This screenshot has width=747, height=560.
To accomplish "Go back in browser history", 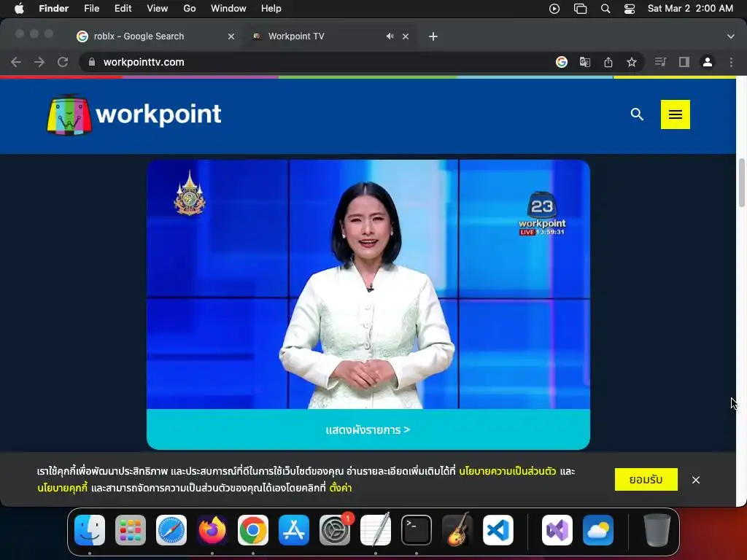I will (16, 62).
